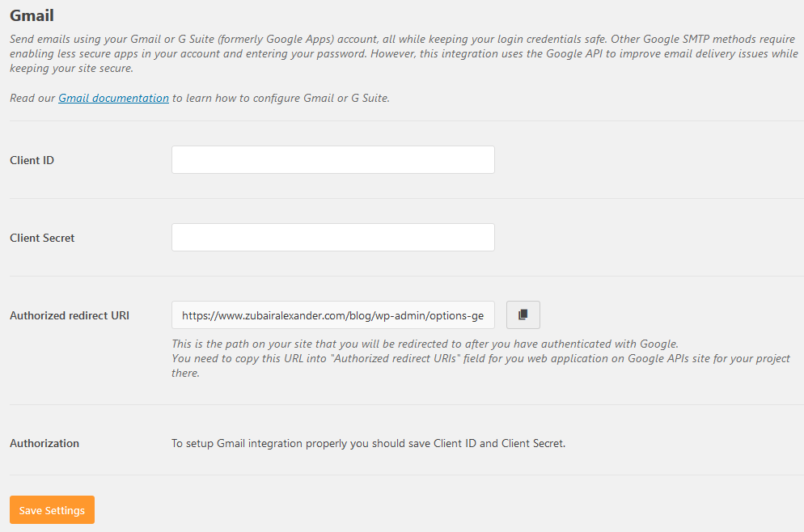Copy the Authorized redirect URI with copy icon

(523, 315)
